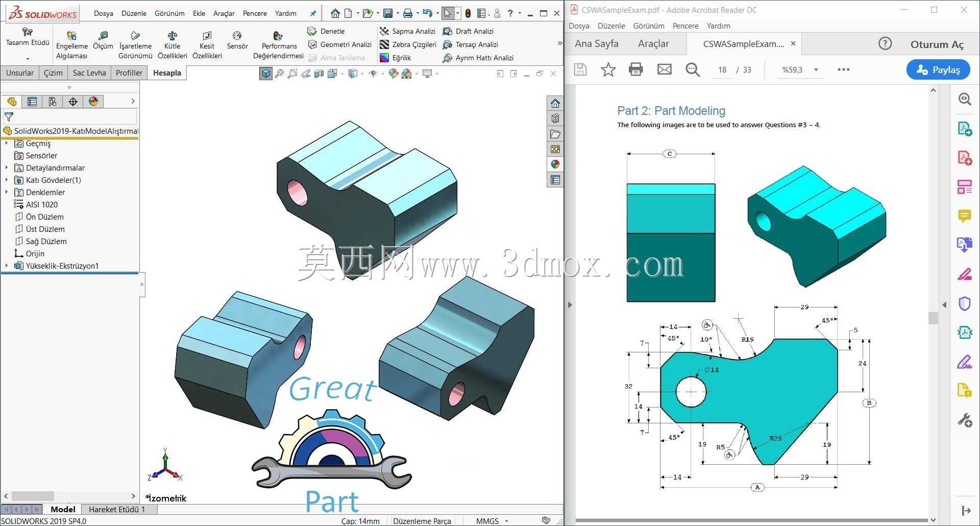The width and height of the screenshot is (980, 526).
Task: Click Oturum Aç sign-in link
Action: 937,44
